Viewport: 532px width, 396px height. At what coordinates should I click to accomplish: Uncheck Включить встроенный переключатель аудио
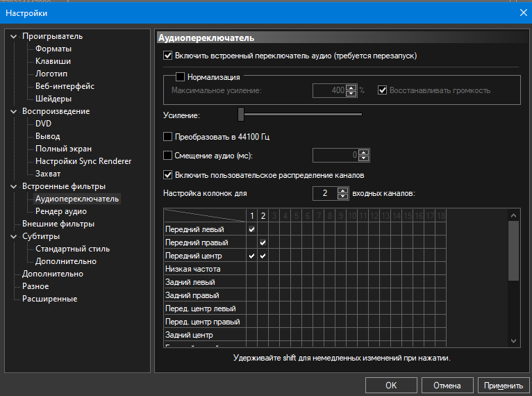tap(167, 56)
